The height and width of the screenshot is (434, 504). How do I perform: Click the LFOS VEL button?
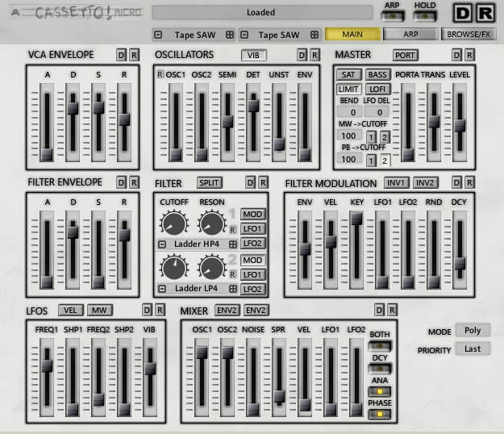point(71,311)
